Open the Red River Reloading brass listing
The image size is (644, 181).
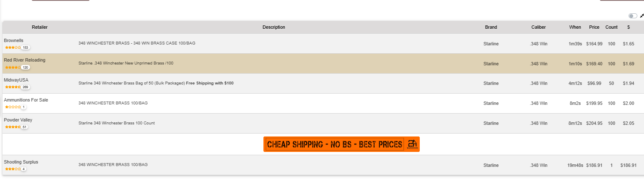(125, 63)
